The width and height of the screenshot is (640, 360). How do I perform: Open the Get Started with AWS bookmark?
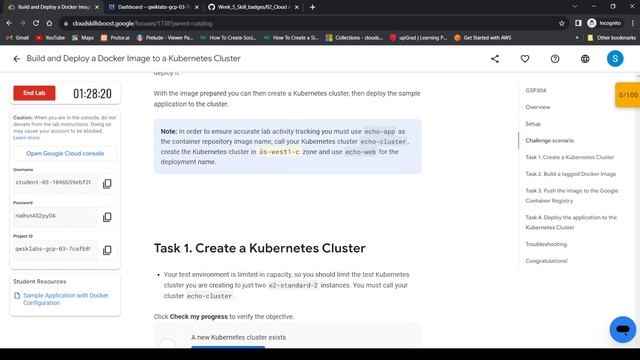tap(482, 38)
